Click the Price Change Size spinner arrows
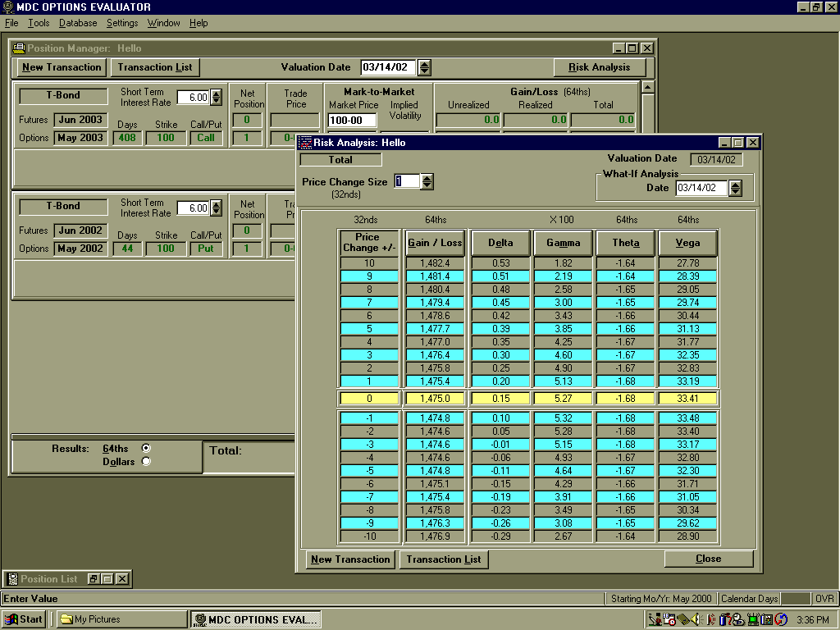 point(427,181)
